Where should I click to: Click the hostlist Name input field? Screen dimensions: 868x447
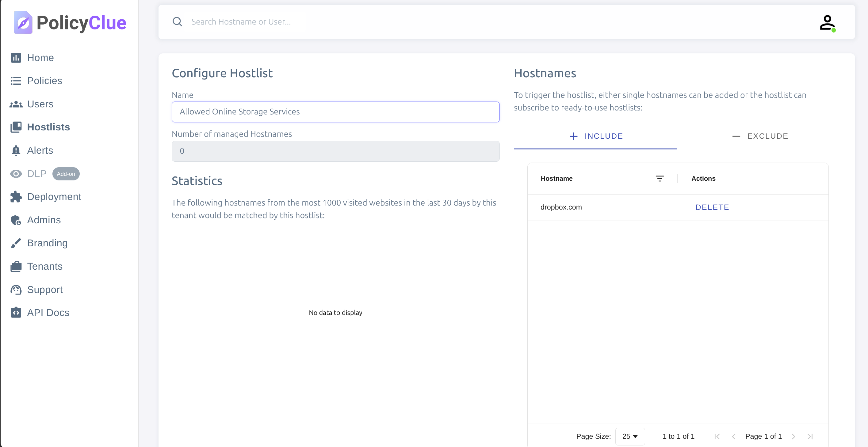(335, 112)
